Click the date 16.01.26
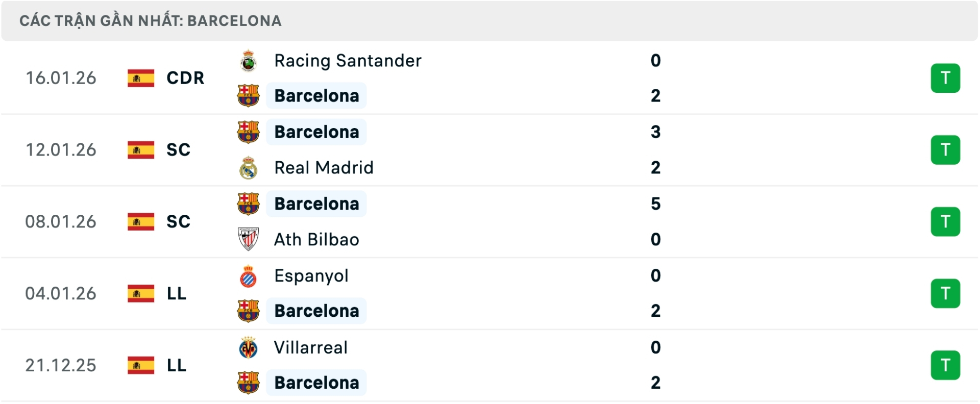 click(61, 78)
